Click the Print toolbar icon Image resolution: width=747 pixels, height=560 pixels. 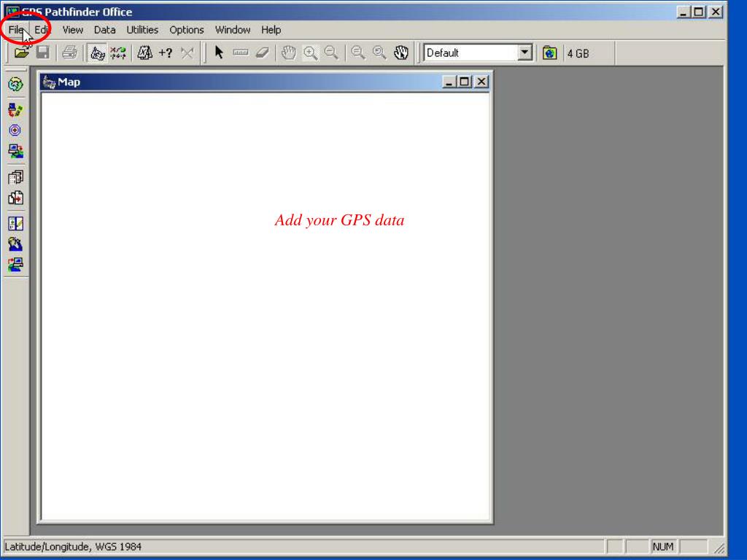[70, 52]
